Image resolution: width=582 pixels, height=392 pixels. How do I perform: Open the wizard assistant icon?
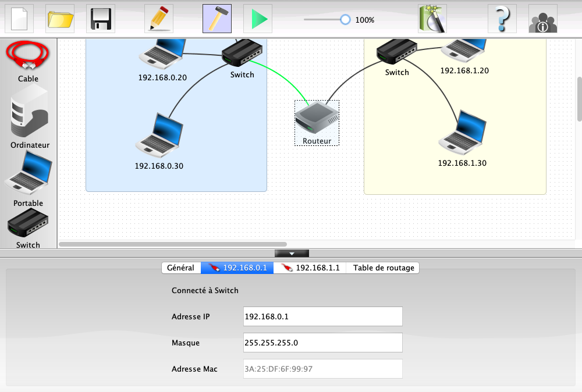pyautogui.click(x=432, y=19)
